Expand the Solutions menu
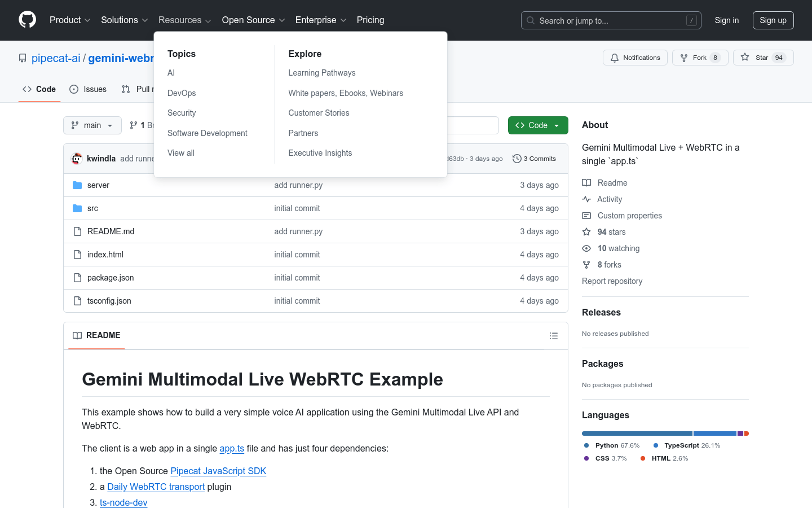This screenshot has width=812, height=508. [124, 20]
